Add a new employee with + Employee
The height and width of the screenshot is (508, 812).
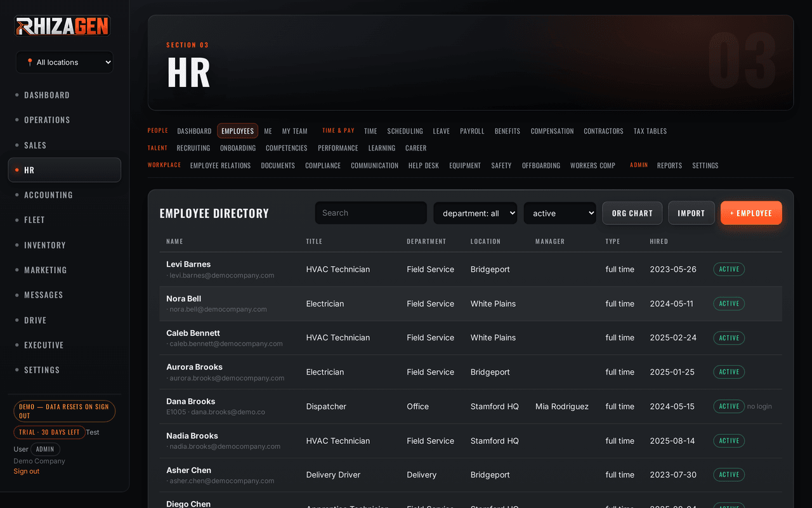(751, 213)
